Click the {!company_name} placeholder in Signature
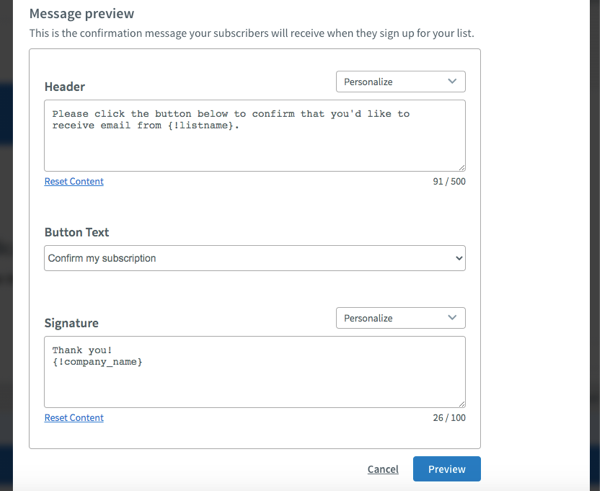This screenshot has height=491, width=600. click(x=97, y=362)
